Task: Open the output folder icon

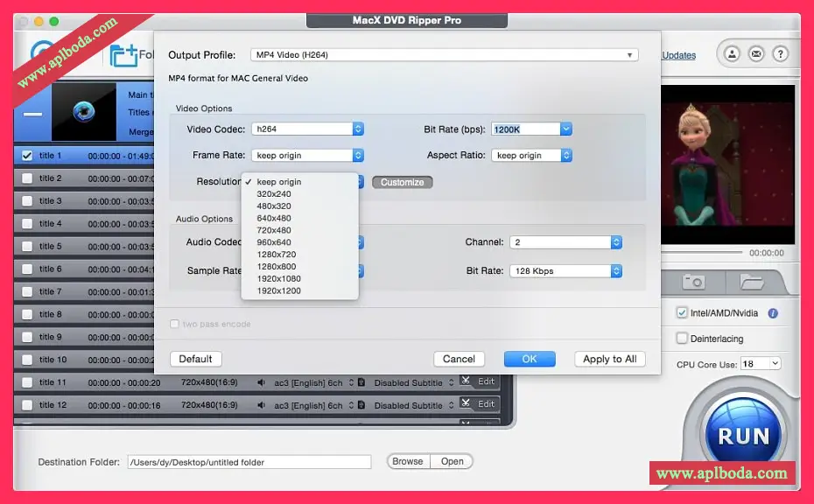Action: click(751, 282)
